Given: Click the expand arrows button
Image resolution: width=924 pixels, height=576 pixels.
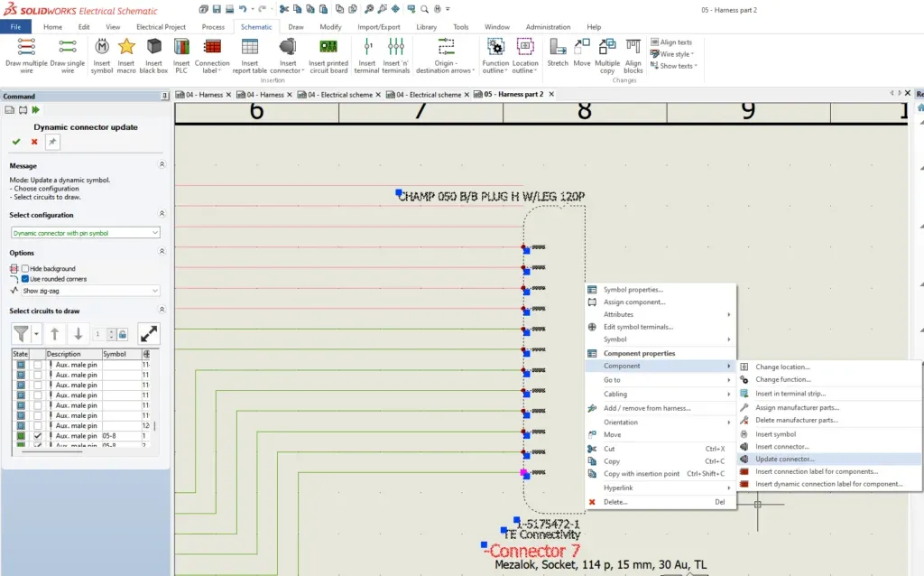Looking at the screenshot, I should [x=149, y=334].
